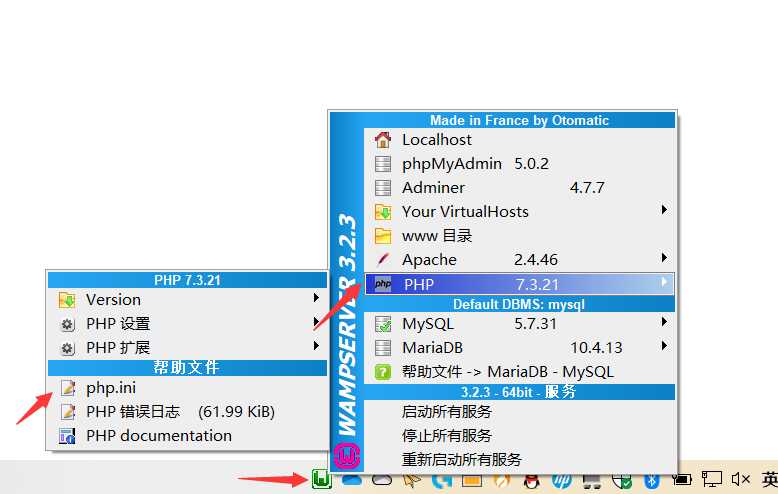Image resolution: width=778 pixels, height=494 pixels.
Task: Click the MySQL version text 5.7.31
Action: click(x=535, y=324)
